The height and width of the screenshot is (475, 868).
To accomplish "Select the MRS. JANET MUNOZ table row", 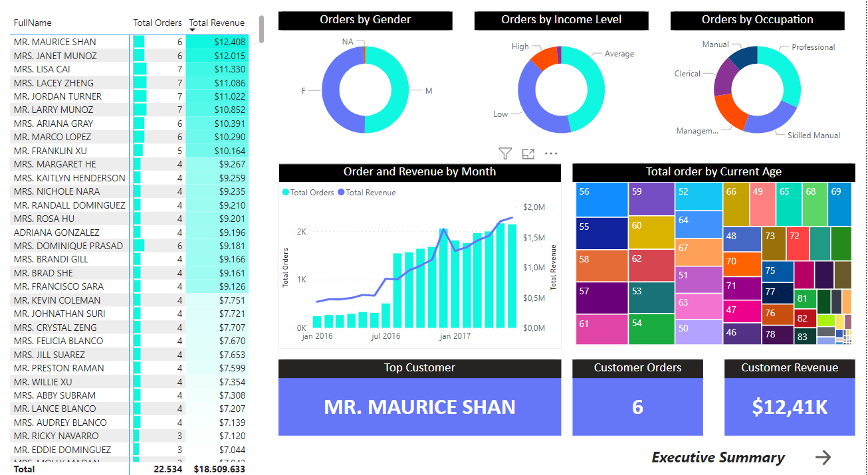I will pos(130,56).
